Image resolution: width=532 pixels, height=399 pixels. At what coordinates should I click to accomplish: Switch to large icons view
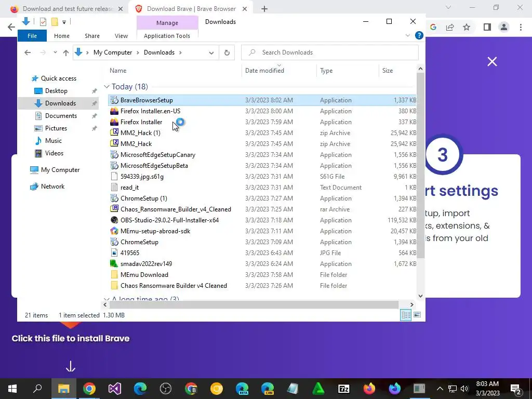point(417,315)
